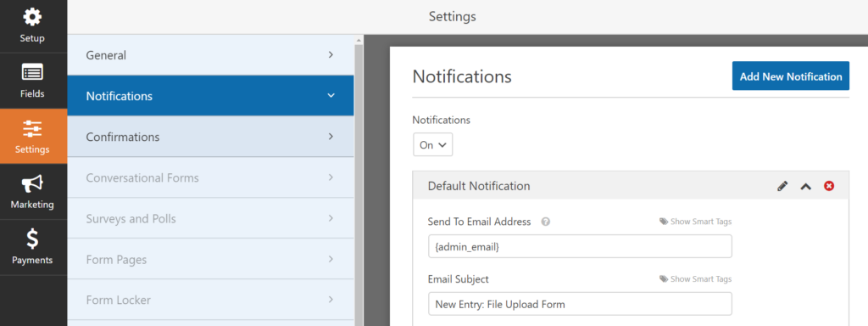The image size is (868, 326).
Task: Click Add New Notification button
Action: click(791, 76)
